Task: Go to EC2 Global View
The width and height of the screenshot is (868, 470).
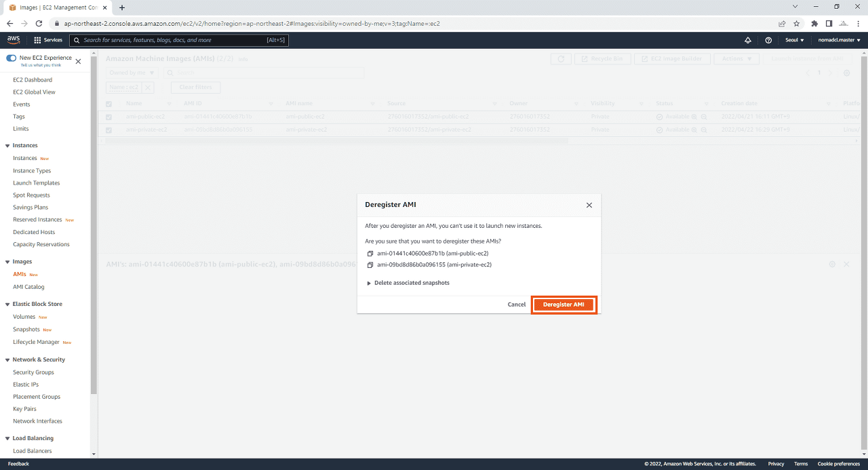Action: [34, 92]
